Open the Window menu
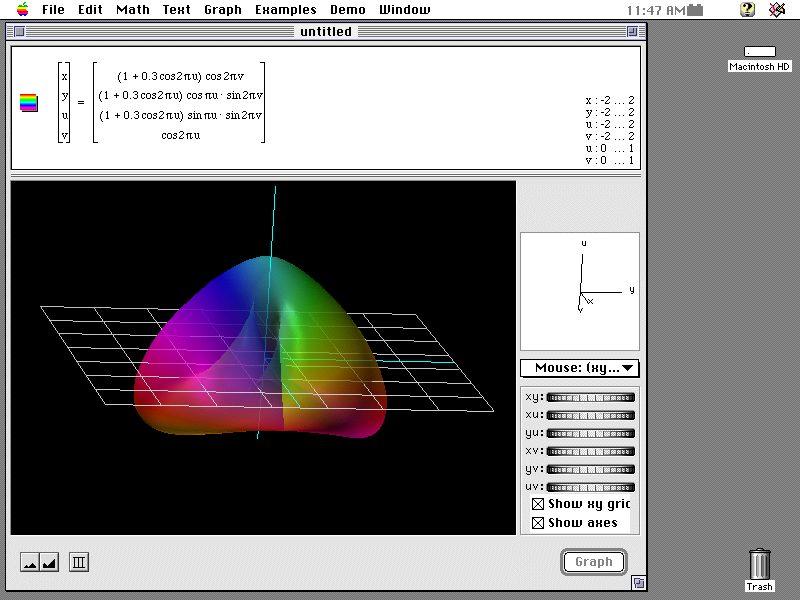The height and width of the screenshot is (600, 800). [x=405, y=9]
